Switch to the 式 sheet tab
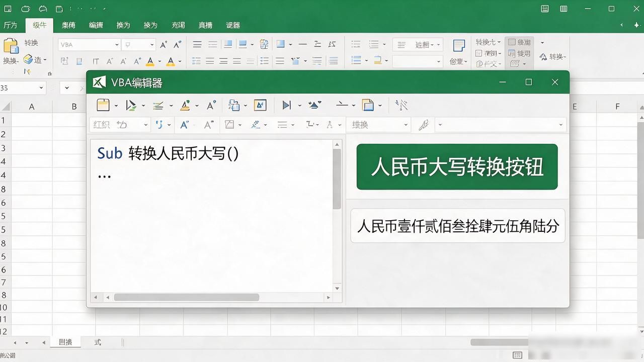The height and width of the screenshot is (362, 644). (x=98, y=342)
